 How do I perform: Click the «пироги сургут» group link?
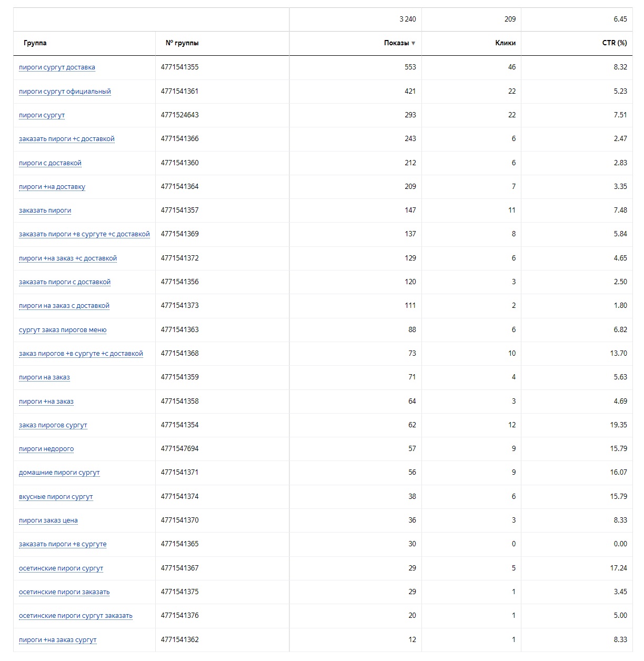point(42,115)
